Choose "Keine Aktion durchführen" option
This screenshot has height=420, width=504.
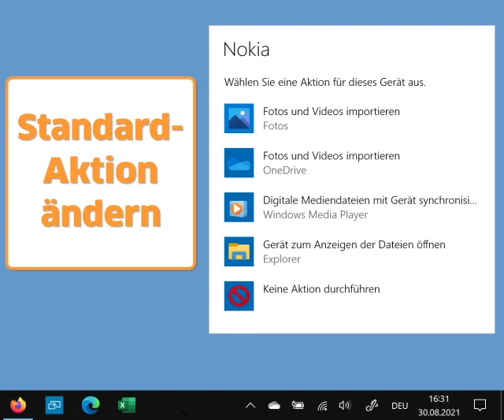[x=321, y=289]
